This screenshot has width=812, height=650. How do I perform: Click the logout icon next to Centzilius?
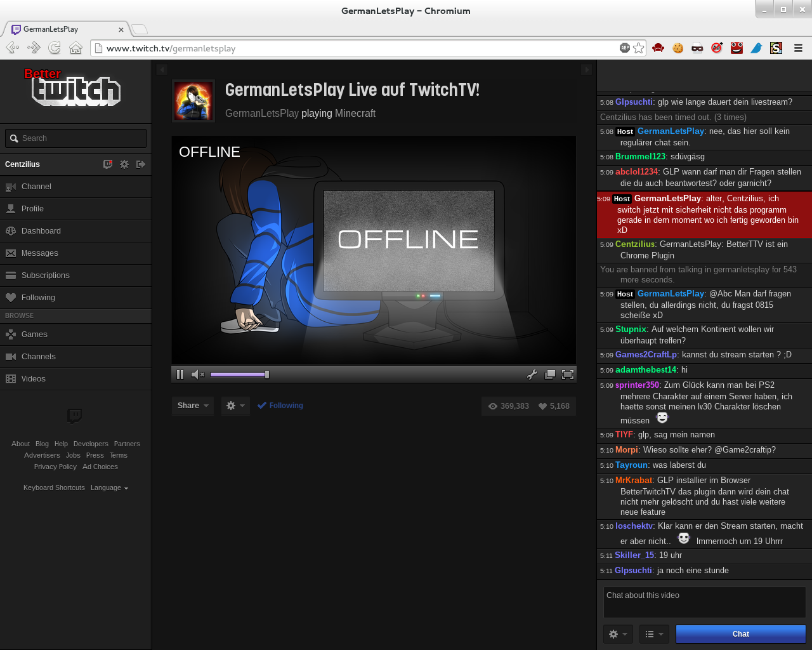pyautogui.click(x=141, y=164)
